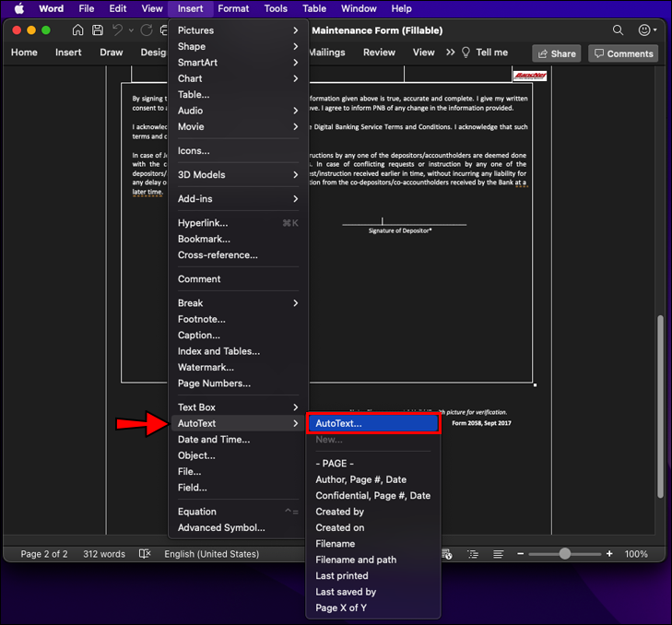Expand the 3D Models submenu
Viewport: 672px width, 625px height.
point(238,174)
